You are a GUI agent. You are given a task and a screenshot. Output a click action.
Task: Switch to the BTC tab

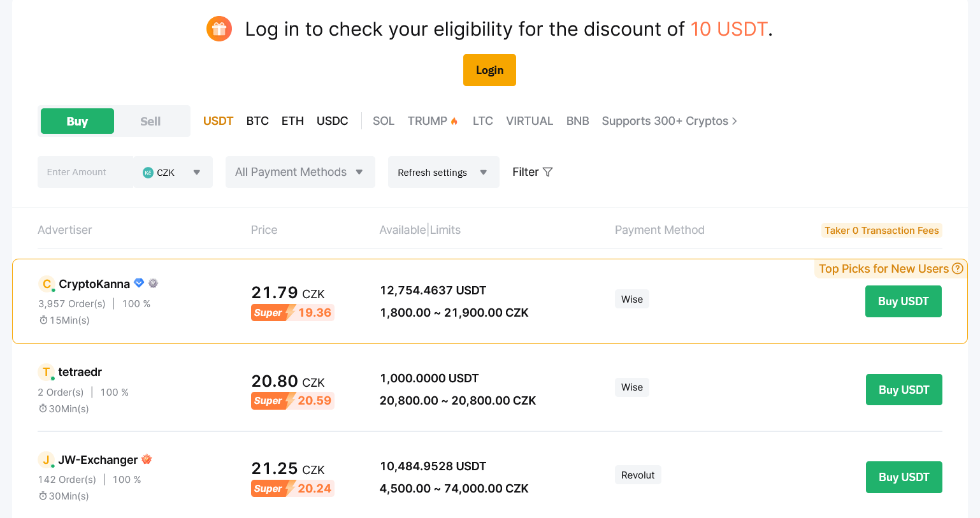click(x=257, y=120)
